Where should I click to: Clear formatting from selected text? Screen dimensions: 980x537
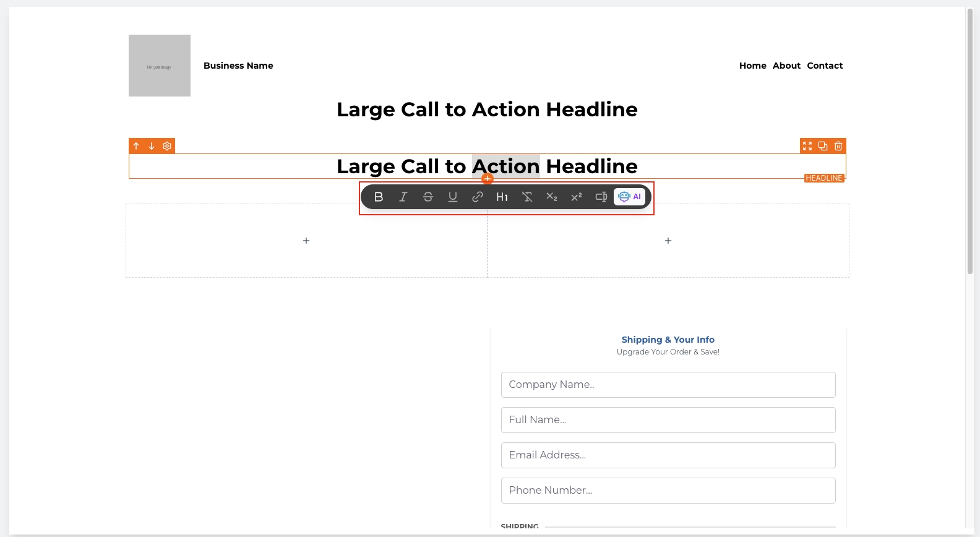(x=527, y=197)
